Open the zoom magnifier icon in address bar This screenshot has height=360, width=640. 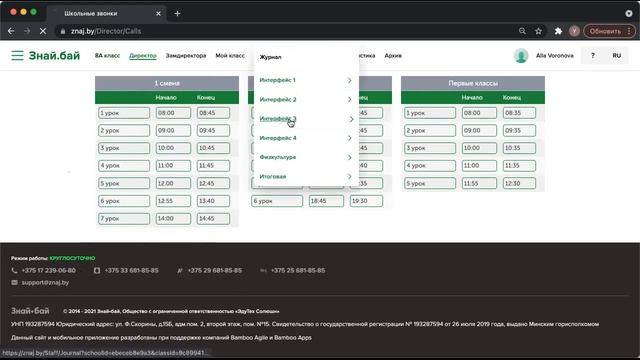(522, 31)
